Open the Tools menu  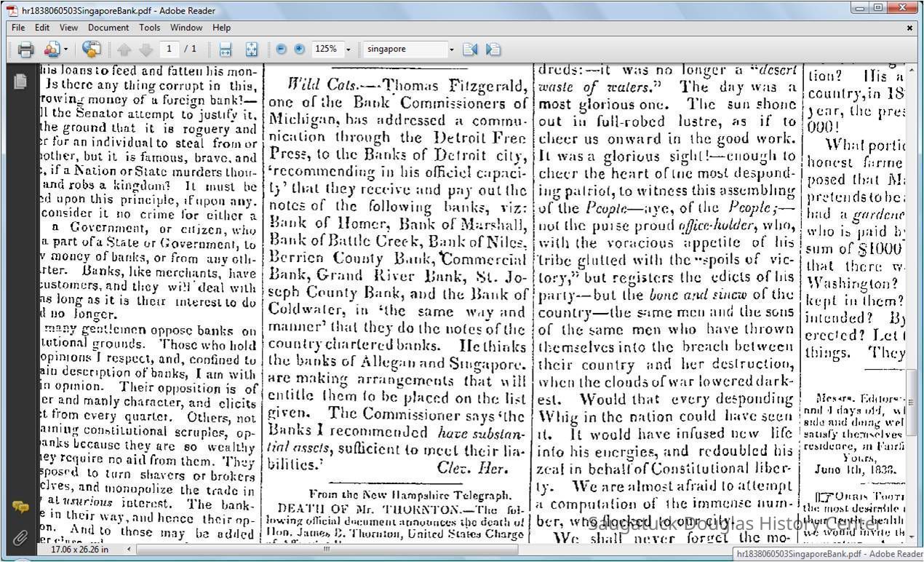150,28
